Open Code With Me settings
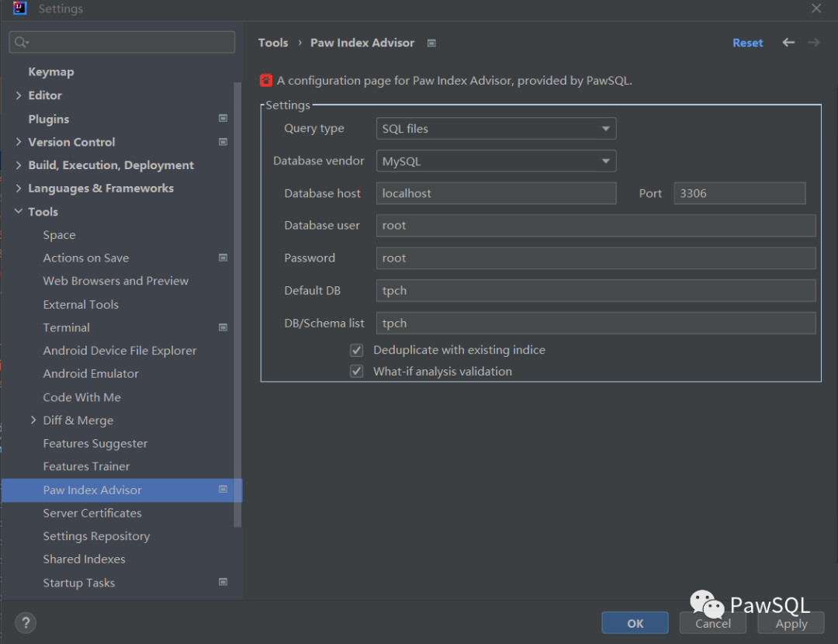The width and height of the screenshot is (838, 644). click(81, 397)
